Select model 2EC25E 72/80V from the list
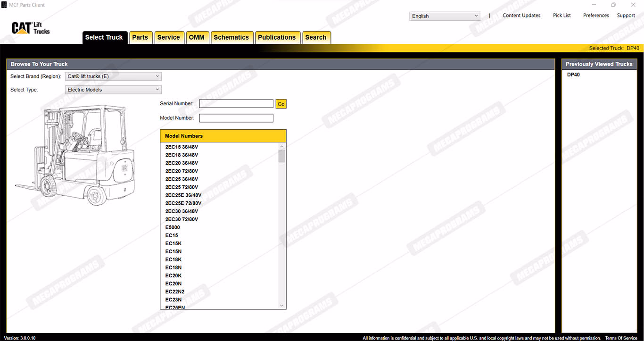This screenshot has height=341, width=644. (183, 203)
